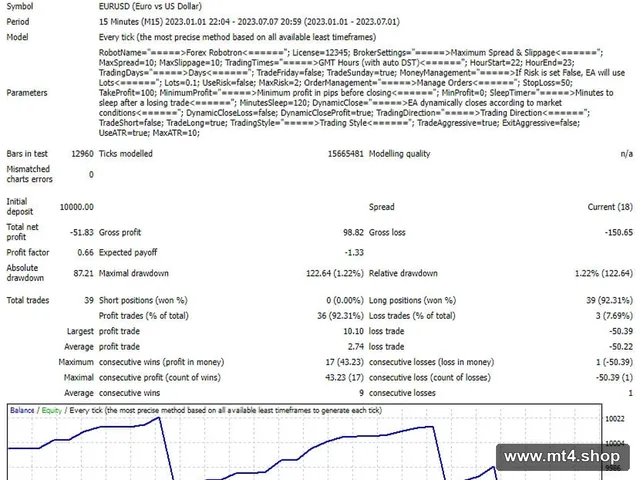Image resolution: width=640 pixels, height=480 pixels.
Task: Click the average profit trade value '2.74'
Action: [356, 347]
